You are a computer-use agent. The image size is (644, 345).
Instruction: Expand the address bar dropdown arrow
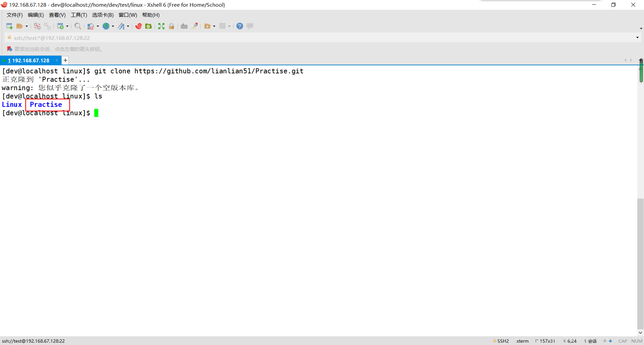point(637,38)
